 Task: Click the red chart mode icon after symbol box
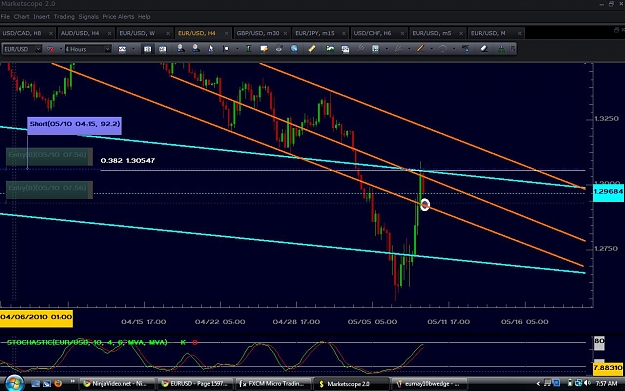[x=51, y=49]
